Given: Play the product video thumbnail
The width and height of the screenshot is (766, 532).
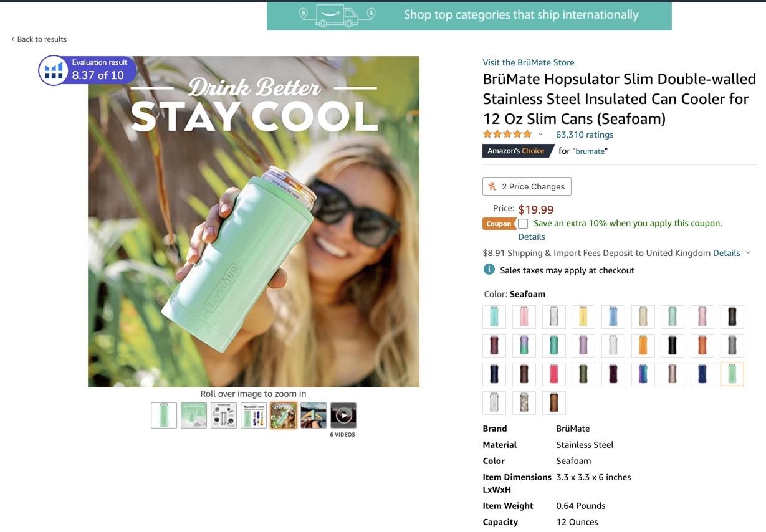Looking at the screenshot, I should pyautogui.click(x=343, y=415).
